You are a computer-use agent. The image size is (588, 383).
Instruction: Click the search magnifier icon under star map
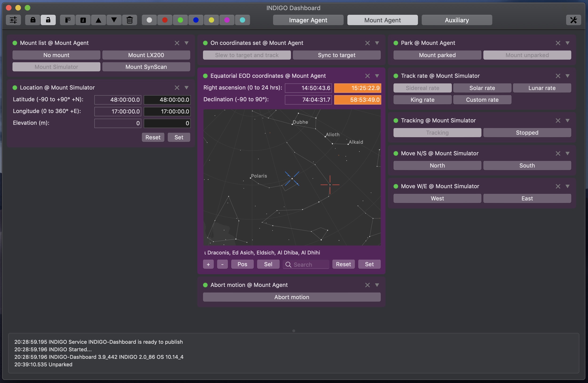(x=288, y=265)
